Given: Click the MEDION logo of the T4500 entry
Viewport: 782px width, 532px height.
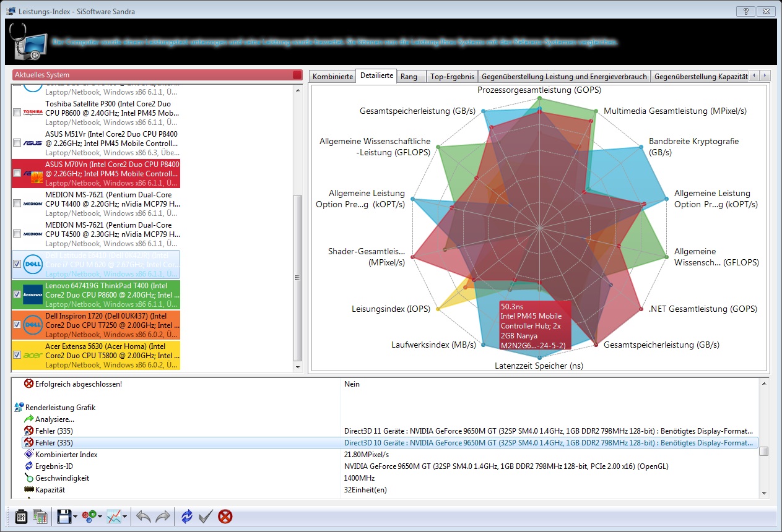Looking at the screenshot, I should coord(32,234).
